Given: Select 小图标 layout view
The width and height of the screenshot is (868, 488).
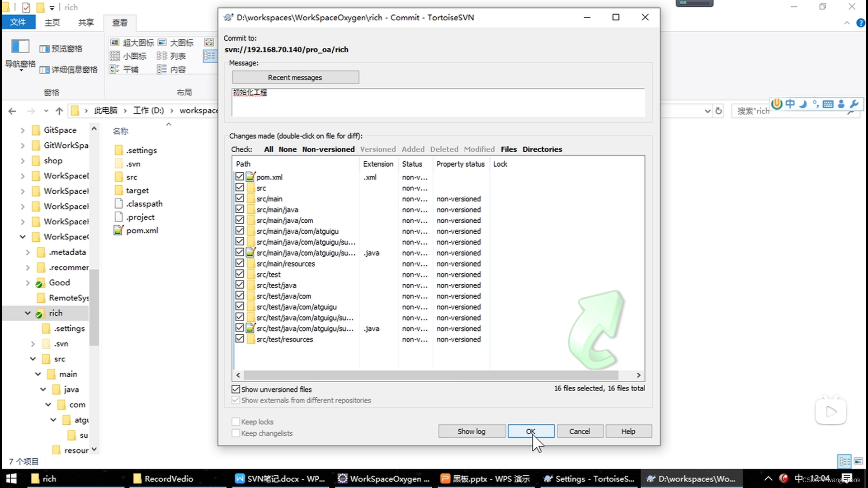Looking at the screenshot, I should coord(128,56).
